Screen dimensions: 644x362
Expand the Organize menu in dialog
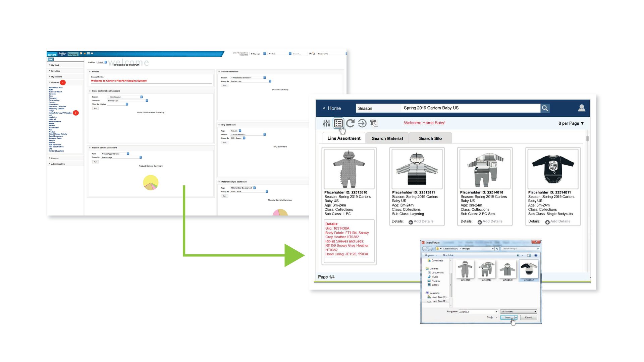[431, 255]
